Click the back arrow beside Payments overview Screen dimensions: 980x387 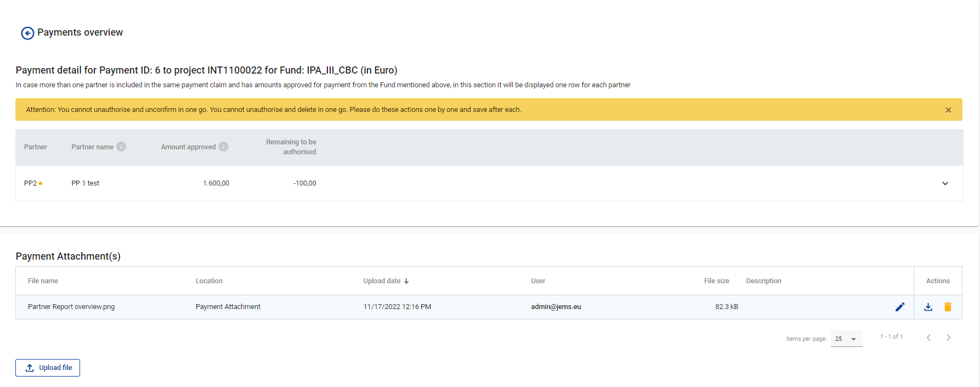click(27, 33)
